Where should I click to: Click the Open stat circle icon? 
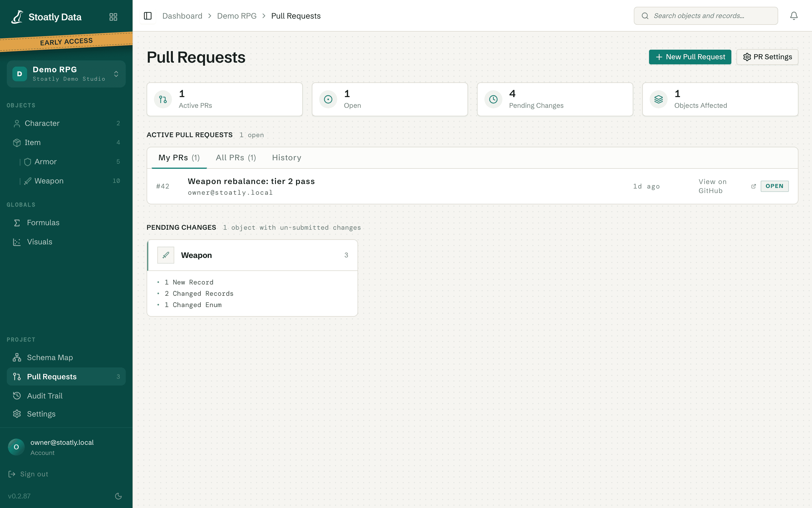328,99
